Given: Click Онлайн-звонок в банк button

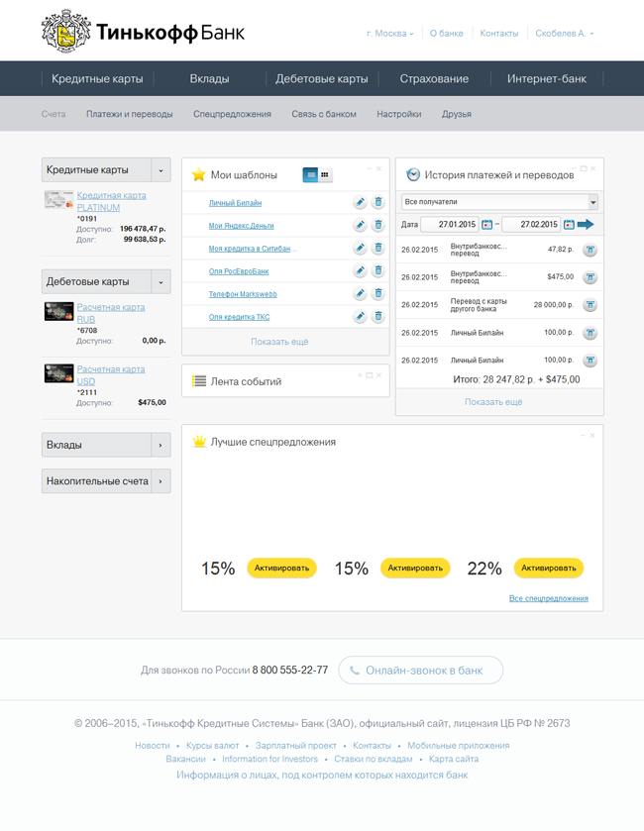Looking at the screenshot, I should 421,671.
